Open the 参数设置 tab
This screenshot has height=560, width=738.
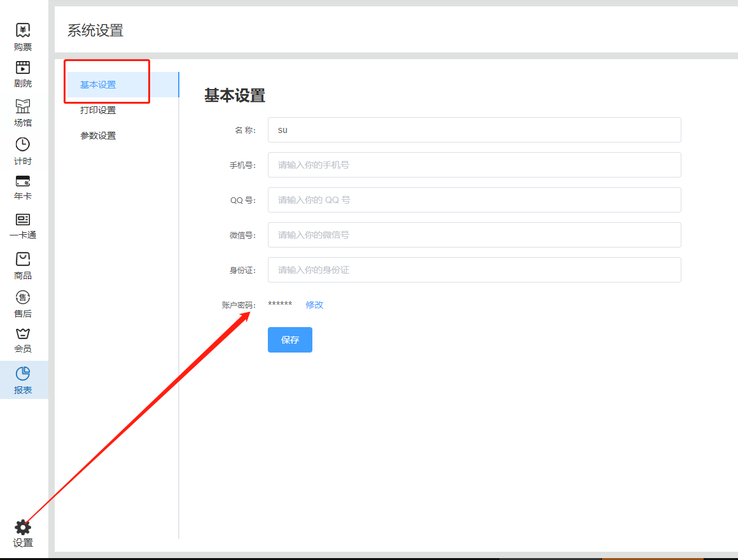(98, 136)
